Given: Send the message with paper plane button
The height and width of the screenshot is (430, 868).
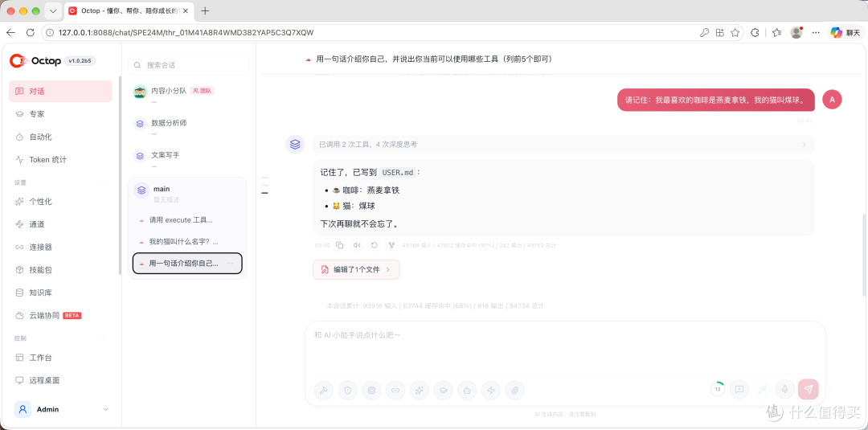Looking at the screenshot, I should (x=809, y=389).
